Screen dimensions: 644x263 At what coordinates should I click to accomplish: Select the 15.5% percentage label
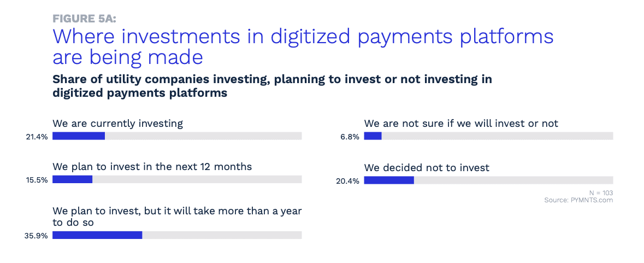point(37,179)
